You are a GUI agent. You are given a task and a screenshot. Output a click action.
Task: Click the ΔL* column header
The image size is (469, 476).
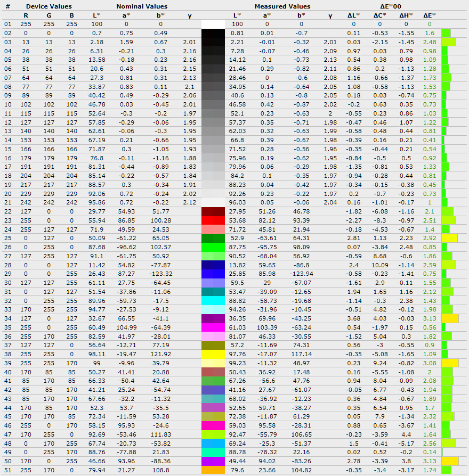[353, 15]
